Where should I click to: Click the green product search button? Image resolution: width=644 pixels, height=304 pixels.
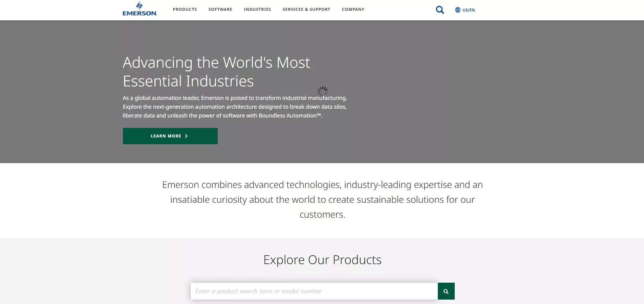pyautogui.click(x=446, y=291)
